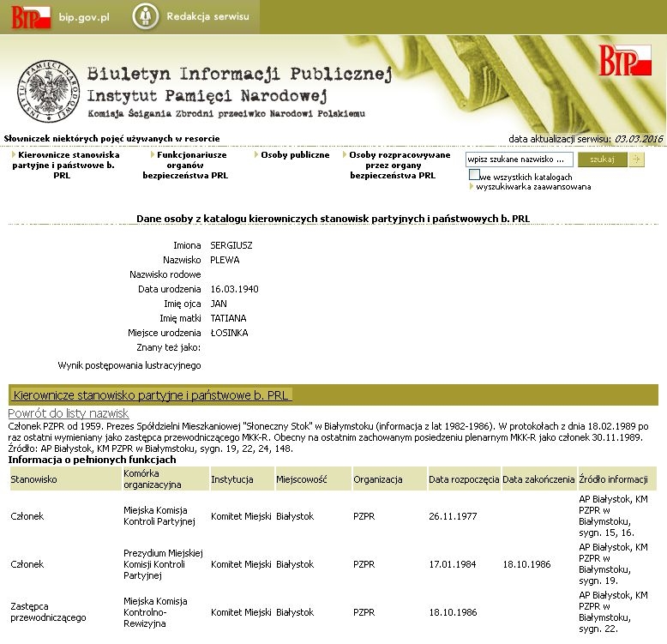Enable 'we wszystkich katalogach' checkbox
Viewport: 667px width, 644px height.
coord(474,175)
